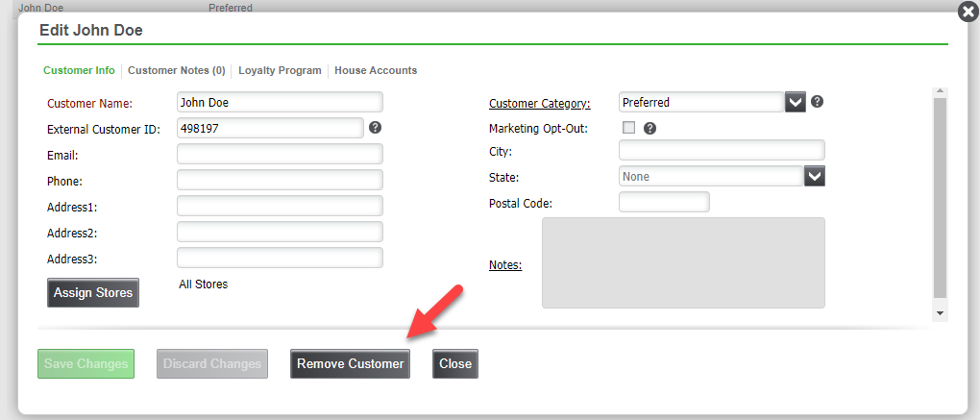Open the Loyalty Program tab

click(280, 70)
